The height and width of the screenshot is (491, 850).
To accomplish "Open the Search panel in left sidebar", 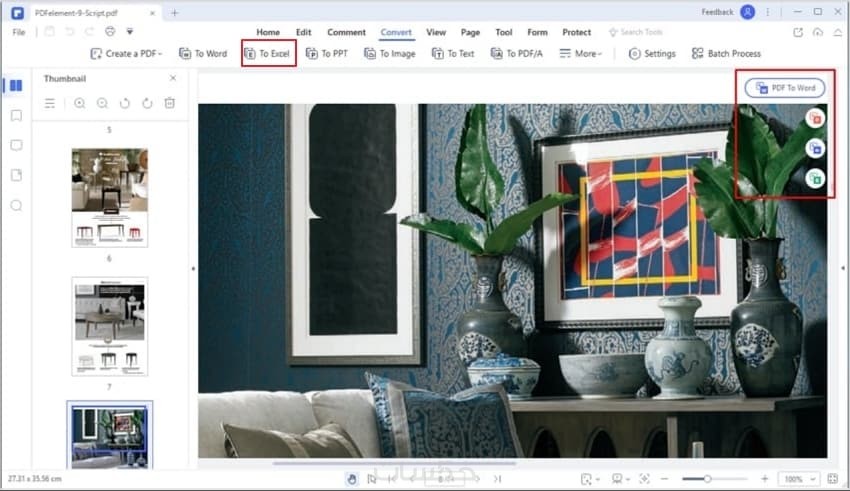I will (x=17, y=205).
